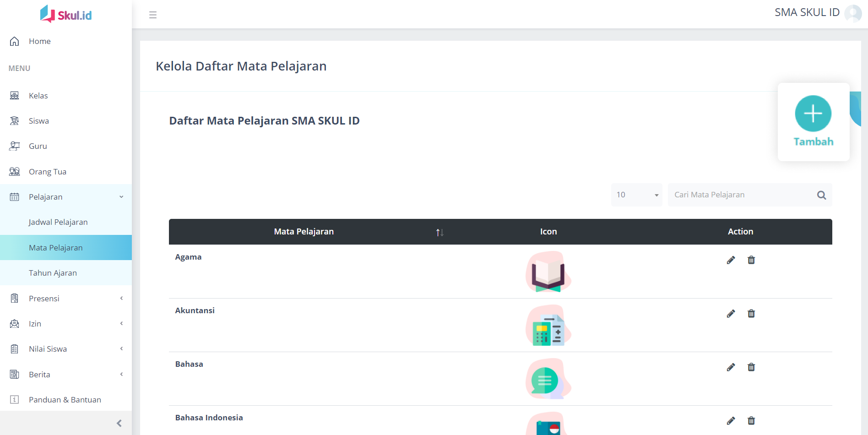Viewport: 868px width, 435px height.
Task: Click the Akuntansi calculator icon thumbnail
Action: 548,326
